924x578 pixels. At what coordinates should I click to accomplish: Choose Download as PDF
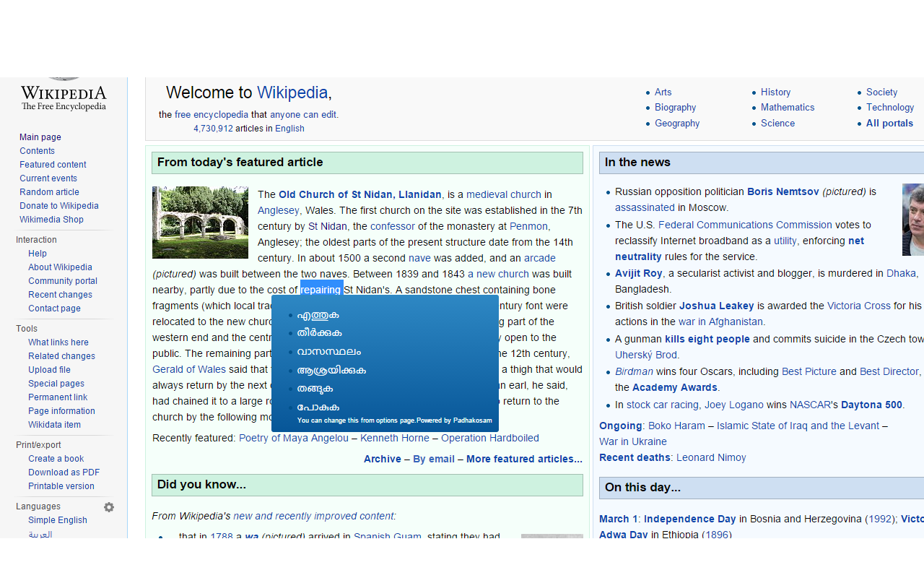coord(64,473)
